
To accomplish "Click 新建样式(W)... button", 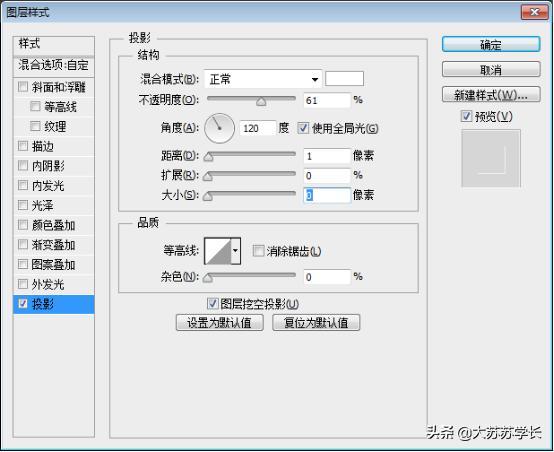I will pyautogui.click(x=491, y=95).
